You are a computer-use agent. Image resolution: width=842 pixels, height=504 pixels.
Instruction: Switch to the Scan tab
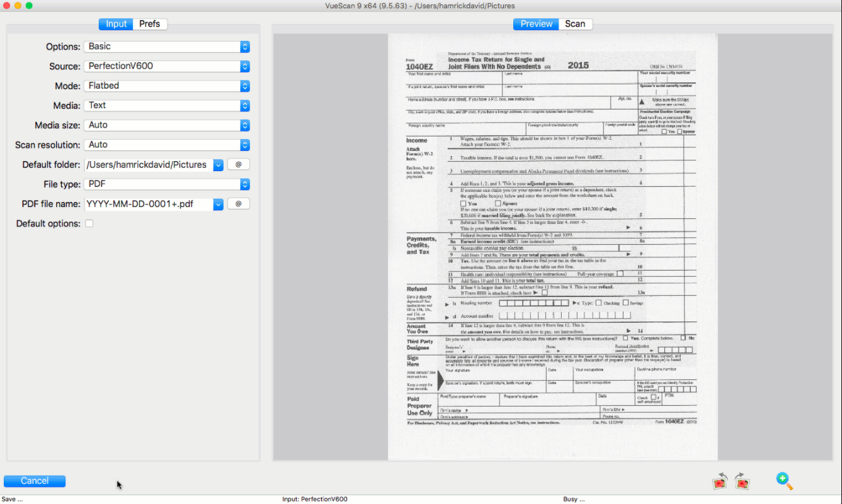pyautogui.click(x=575, y=24)
